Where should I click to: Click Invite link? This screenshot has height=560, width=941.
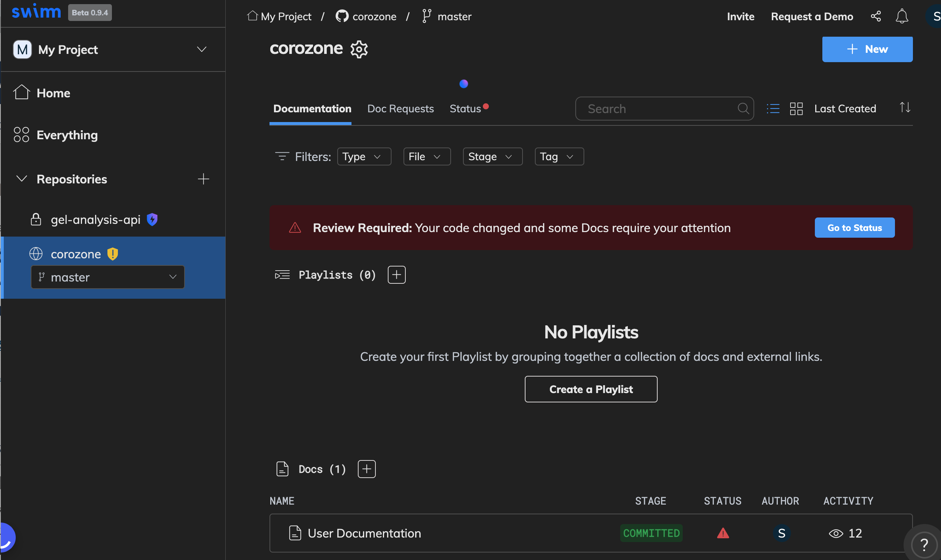pos(740,16)
